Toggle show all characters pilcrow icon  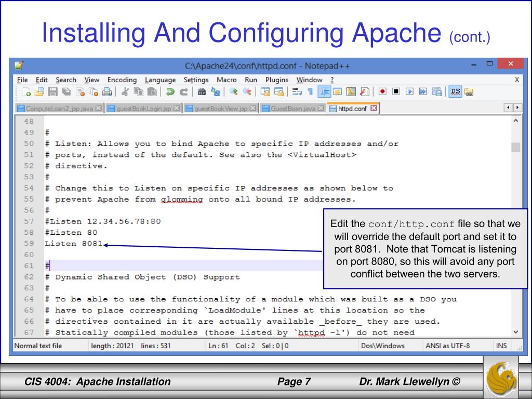(x=310, y=91)
